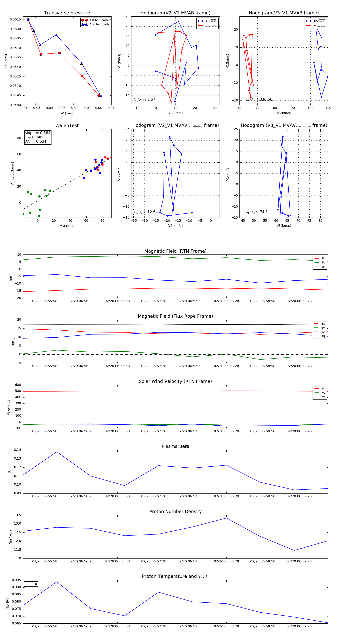
Task: Click the "Transverse pressure" plot title
Action: click(67, 13)
